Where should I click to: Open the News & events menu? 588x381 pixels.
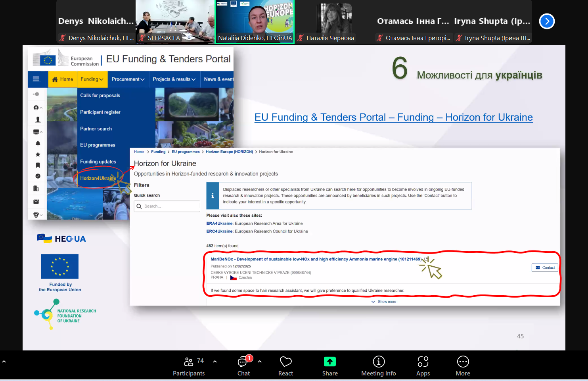tap(218, 79)
